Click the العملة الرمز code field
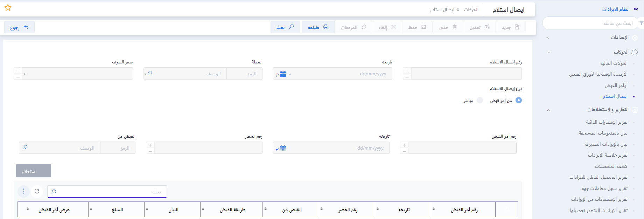The width and height of the screenshot is (644, 219). pos(245,74)
